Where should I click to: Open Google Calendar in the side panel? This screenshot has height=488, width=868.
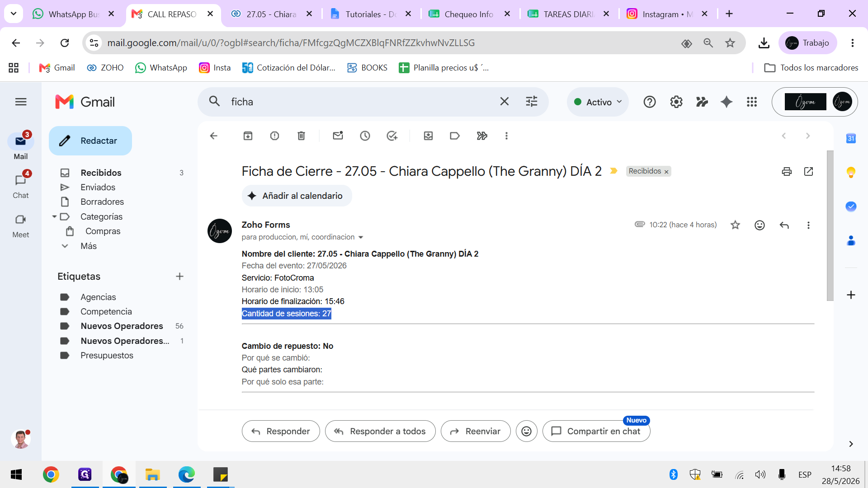[x=851, y=139]
